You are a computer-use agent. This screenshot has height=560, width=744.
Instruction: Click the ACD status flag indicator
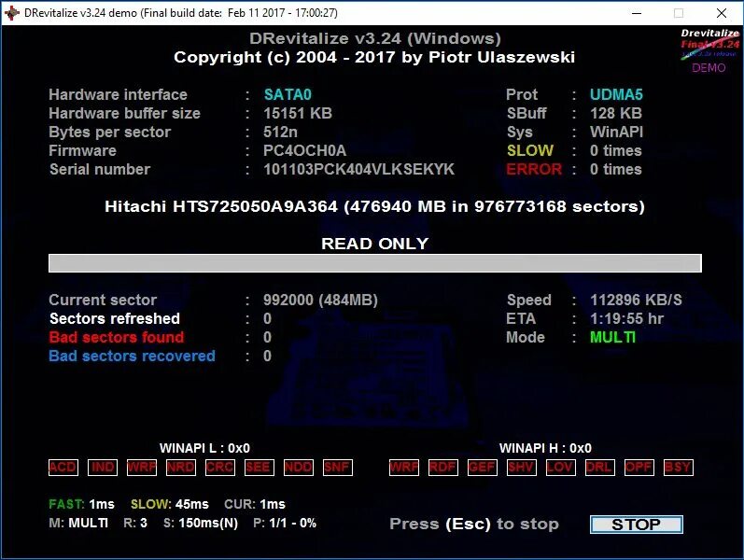click(x=63, y=468)
